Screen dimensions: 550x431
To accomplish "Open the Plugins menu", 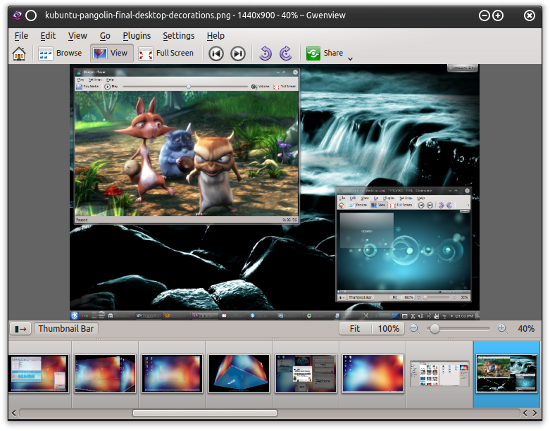I will pos(136,36).
